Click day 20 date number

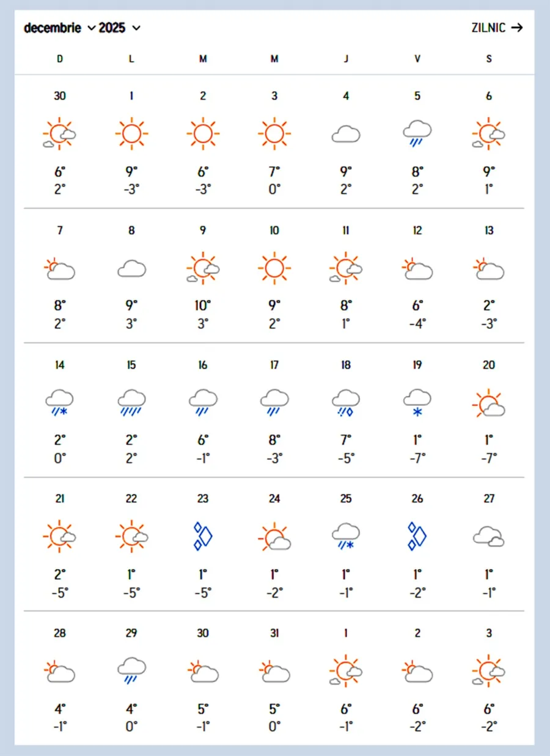[489, 365]
